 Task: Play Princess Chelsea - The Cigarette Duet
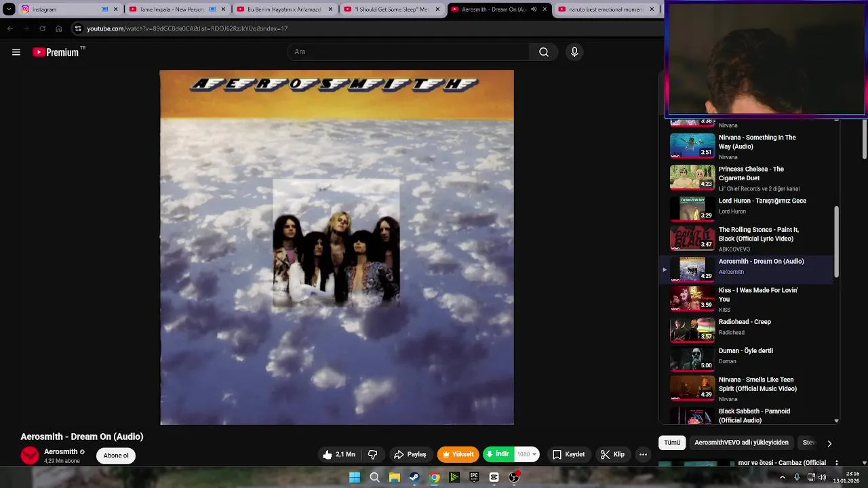(746, 178)
